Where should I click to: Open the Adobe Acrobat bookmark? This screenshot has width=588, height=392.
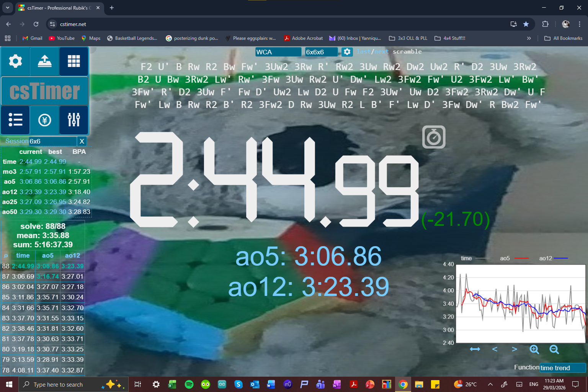303,38
